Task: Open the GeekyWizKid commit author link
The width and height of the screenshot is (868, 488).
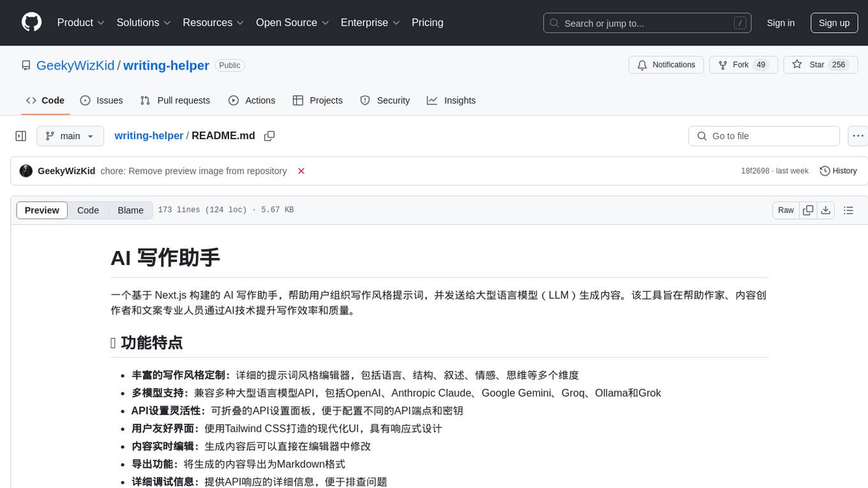Action: 66,171
